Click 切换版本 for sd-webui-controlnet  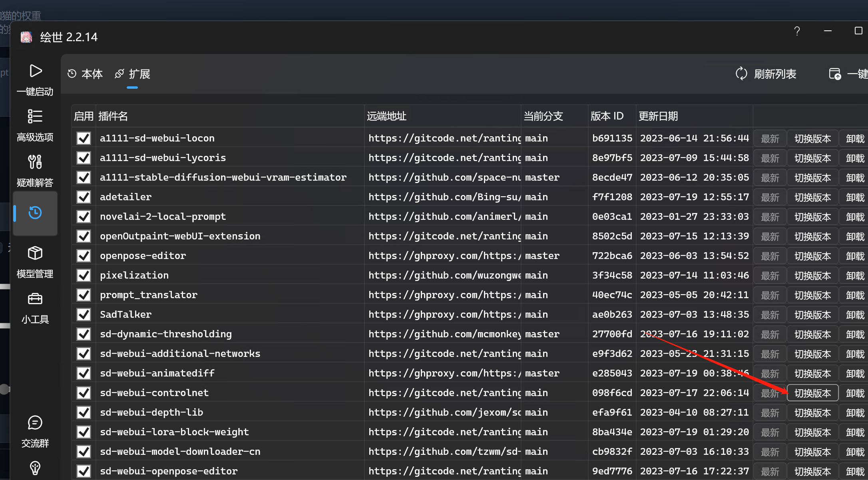[812, 393]
